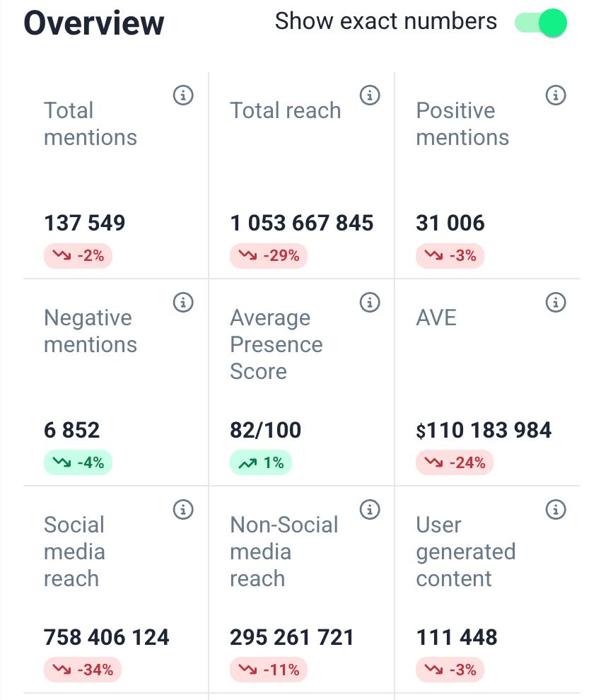Select the Total mentions value 137 549

[x=85, y=223]
